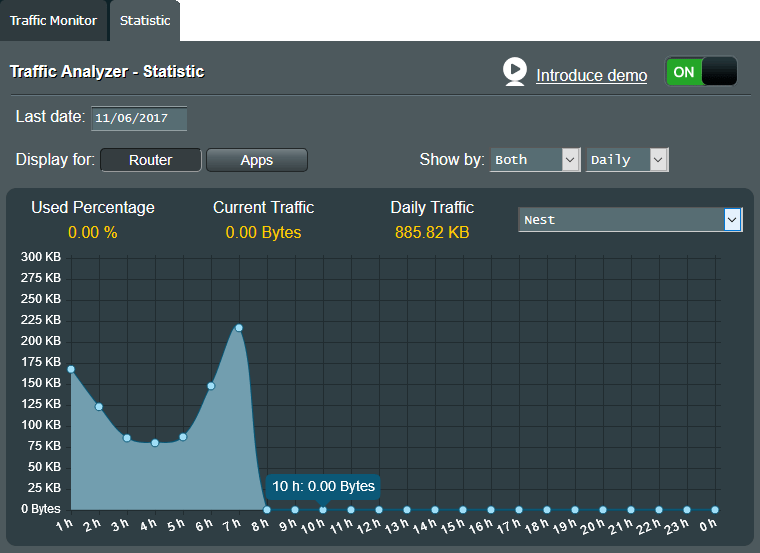Click the 23h data point at zero
Screen dimensions: 760x553
(x=687, y=510)
